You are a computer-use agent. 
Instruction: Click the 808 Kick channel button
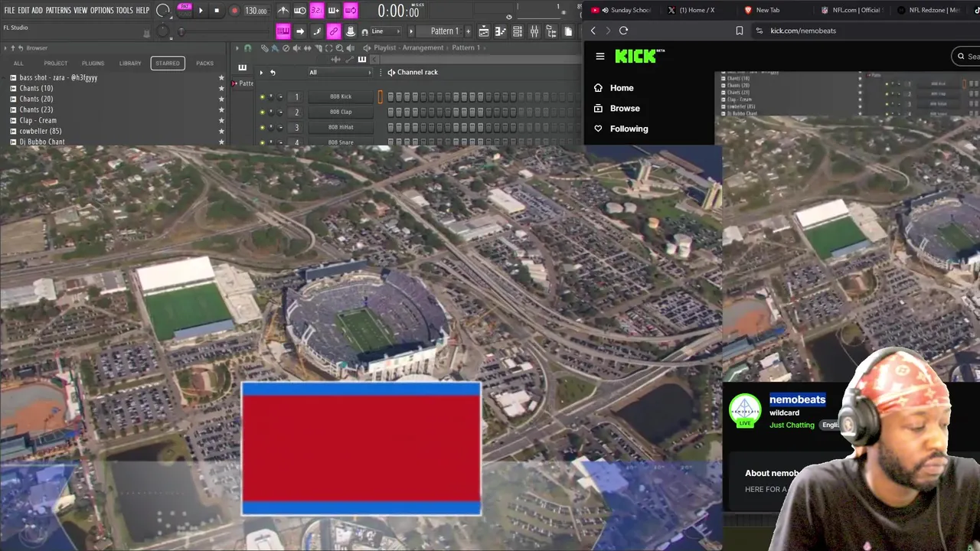coord(341,96)
